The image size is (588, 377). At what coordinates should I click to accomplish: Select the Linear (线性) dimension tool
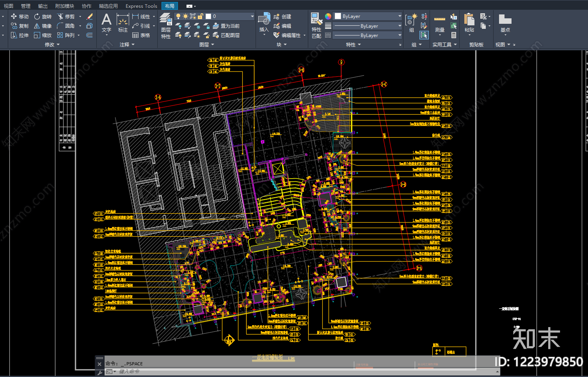pos(141,16)
